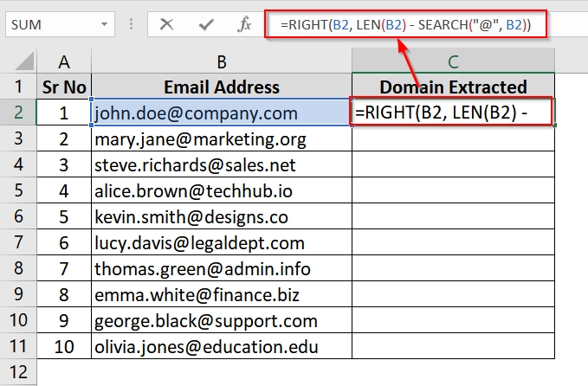
Task: Select row 9 header
Action: pos(18,293)
